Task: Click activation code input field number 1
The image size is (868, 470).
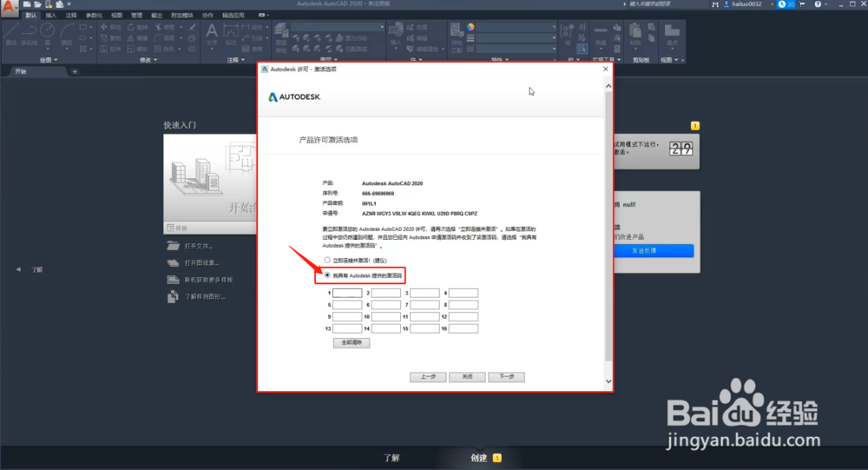Action: pos(347,293)
